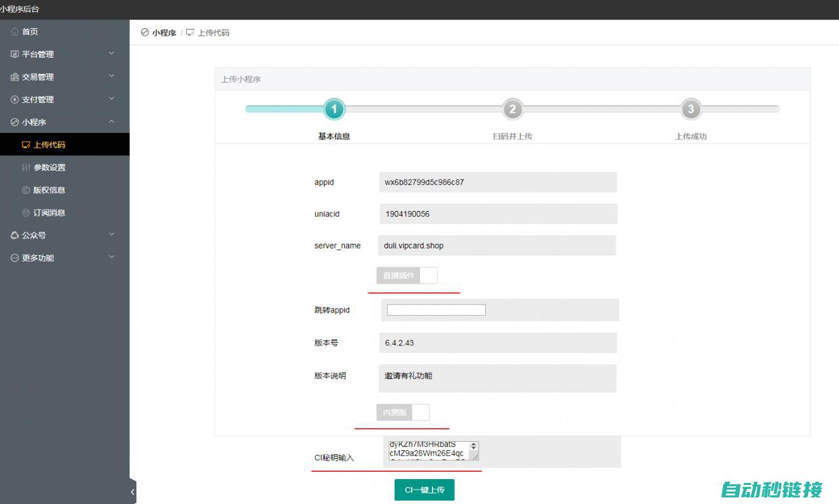Click step 2 扫码并上传 circle
This screenshot has width=839, height=504.
tap(513, 109)
